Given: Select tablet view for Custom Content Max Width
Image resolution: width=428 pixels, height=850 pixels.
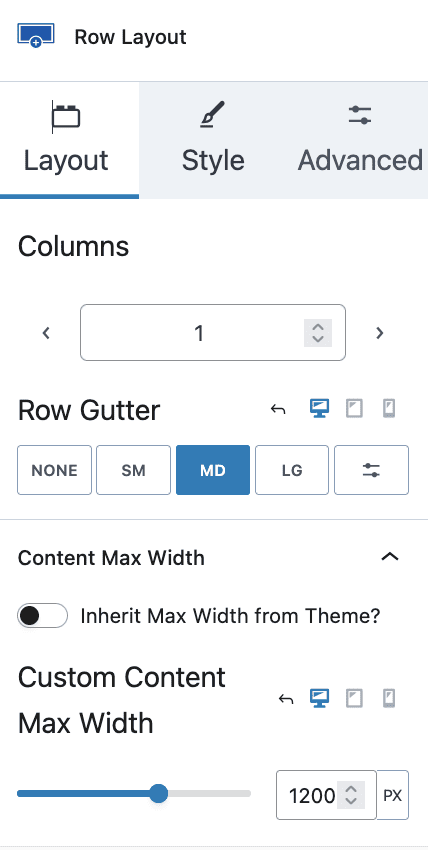Looking at the screenshot, I should pos(354,699).
